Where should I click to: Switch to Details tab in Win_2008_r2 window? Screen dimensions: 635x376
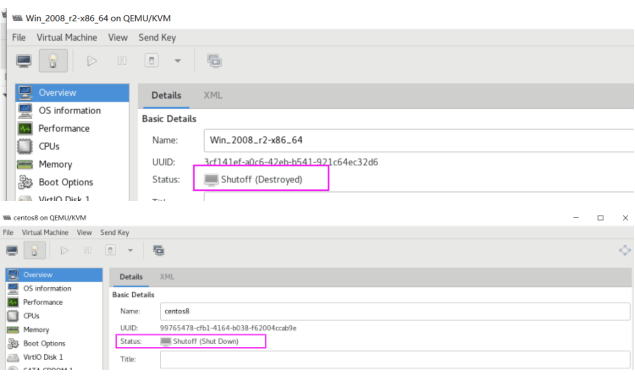(x=166, y=96)
